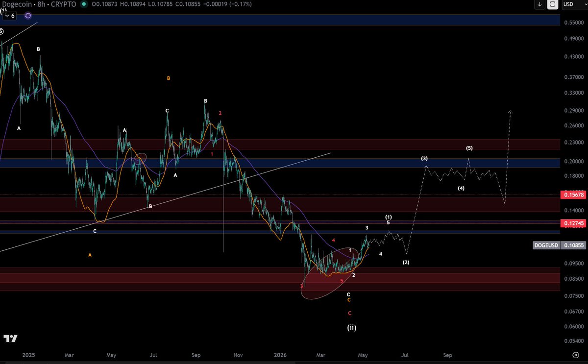Click the open price value O0.10873
Screen dimensions: 588x364
coord(104,4)
